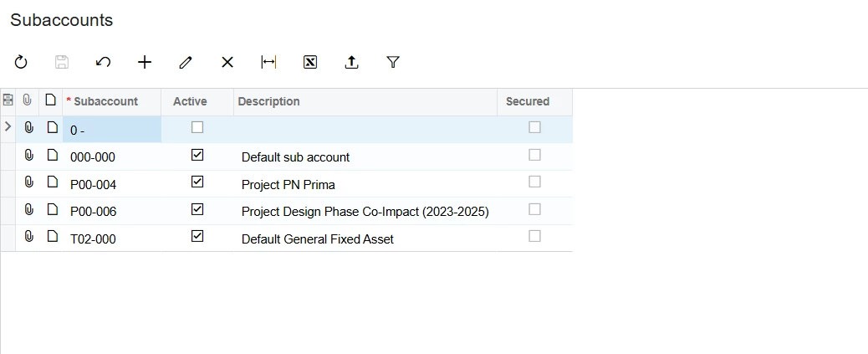Viewport: 868px width, 354px height.
Task: Uncheck Active for subaccount 000-000
Action: [197, 156]
